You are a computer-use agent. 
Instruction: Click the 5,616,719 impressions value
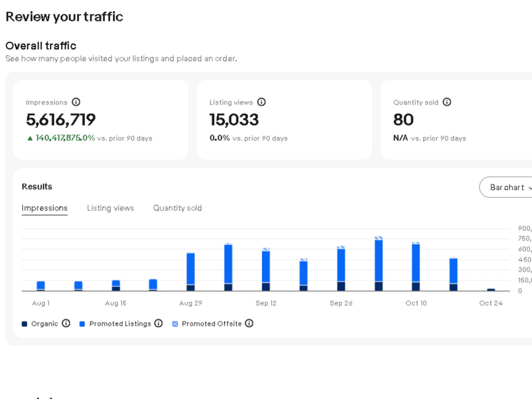(x=61, y=120)
